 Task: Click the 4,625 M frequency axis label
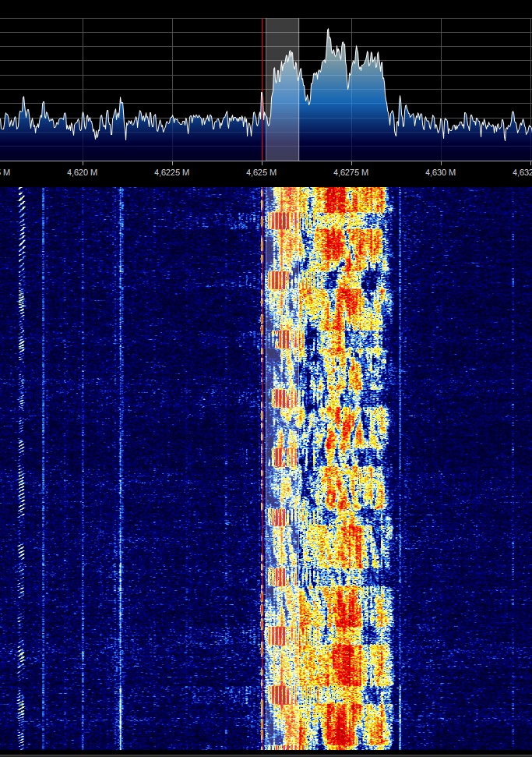coord(262,172)
